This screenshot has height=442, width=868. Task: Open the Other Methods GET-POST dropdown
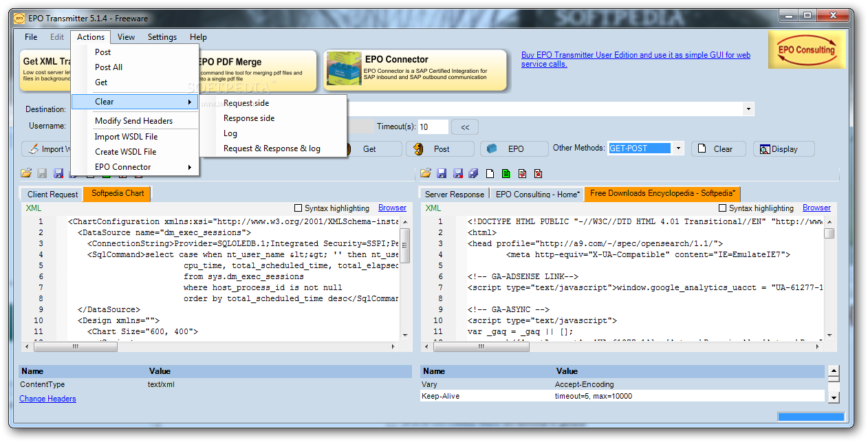click(678, 148)
